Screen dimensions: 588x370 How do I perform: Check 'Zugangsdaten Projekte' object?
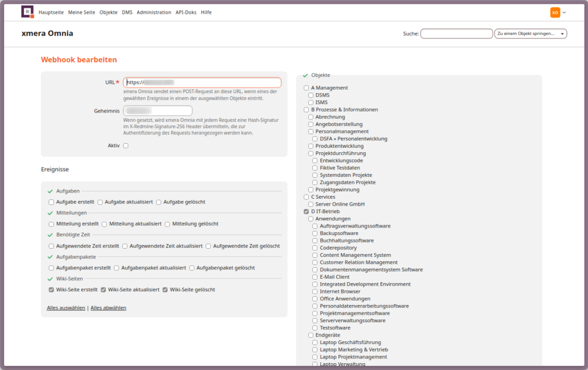315,183
